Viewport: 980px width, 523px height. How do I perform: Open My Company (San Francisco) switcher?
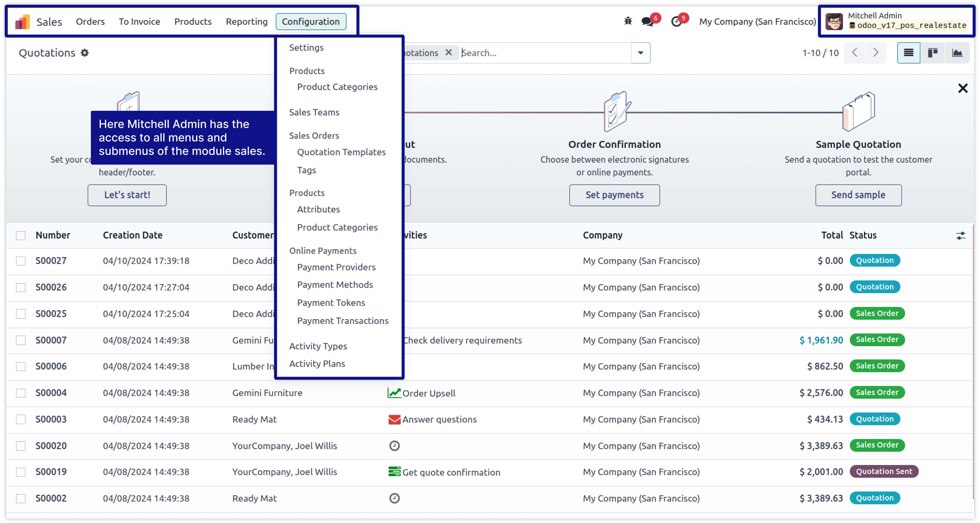click(758, 22)
